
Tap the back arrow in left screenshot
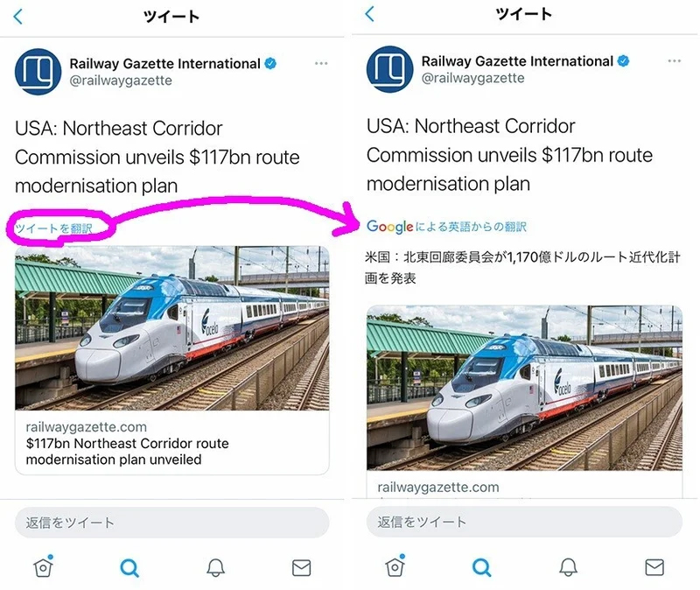click(19, 16)
